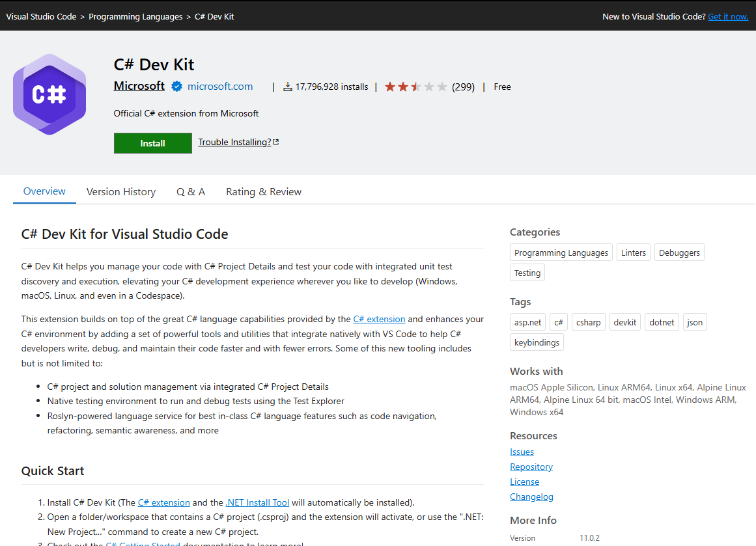Switch to Rating & Review tab
The height and width of the screenshot is (546, 756).
[264, 192]
